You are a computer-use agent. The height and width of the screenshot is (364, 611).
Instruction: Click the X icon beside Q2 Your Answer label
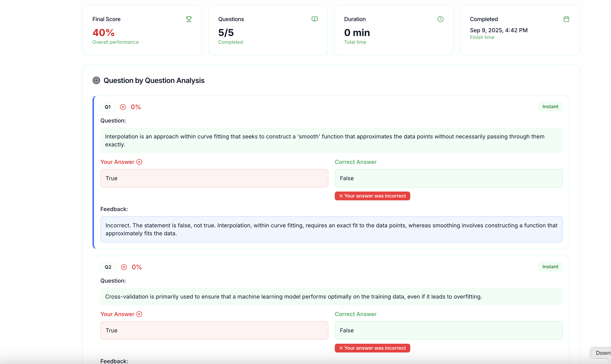(x=139, y=314)
